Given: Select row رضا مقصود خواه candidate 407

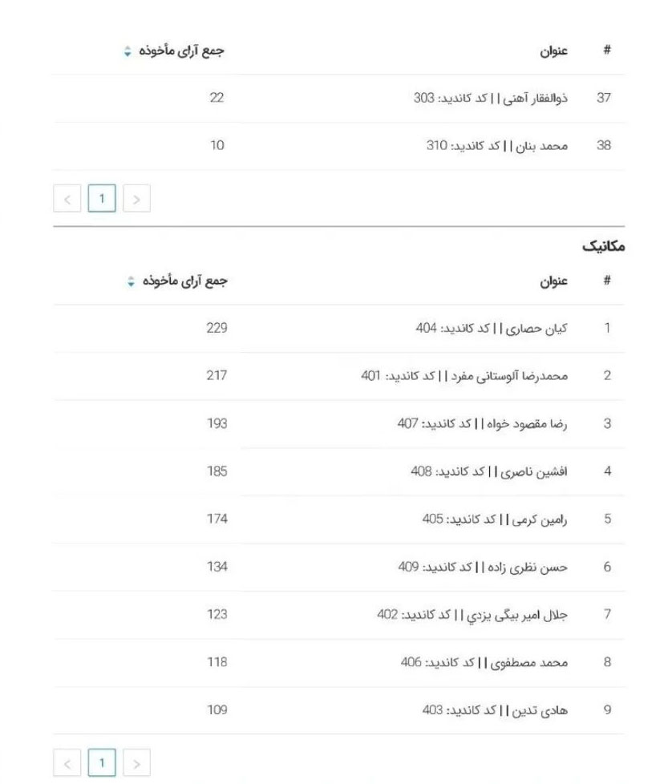Looking at the screenshot, I should tap(338, 424).
